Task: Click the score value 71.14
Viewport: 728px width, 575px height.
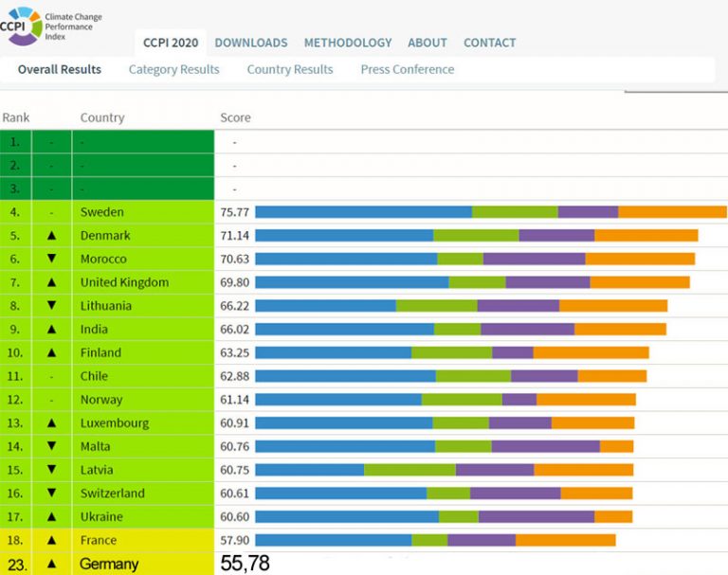Action: (235, 235)
